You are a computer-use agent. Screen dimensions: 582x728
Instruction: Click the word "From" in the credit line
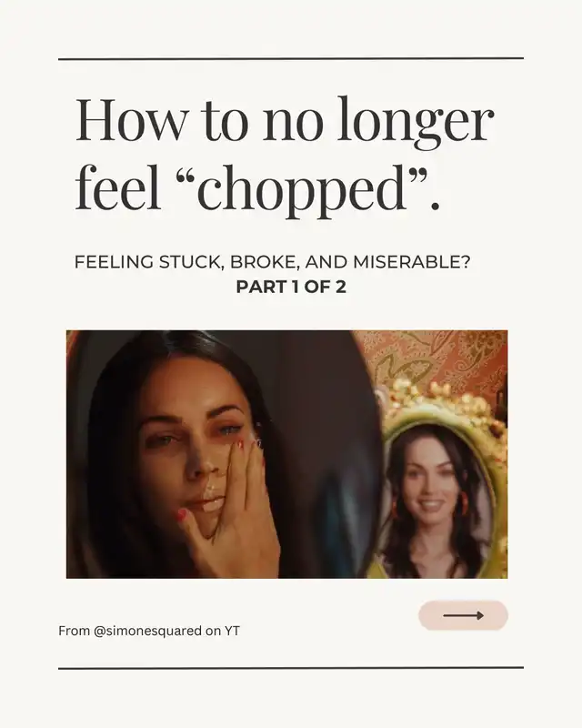(x=74, y=631)
